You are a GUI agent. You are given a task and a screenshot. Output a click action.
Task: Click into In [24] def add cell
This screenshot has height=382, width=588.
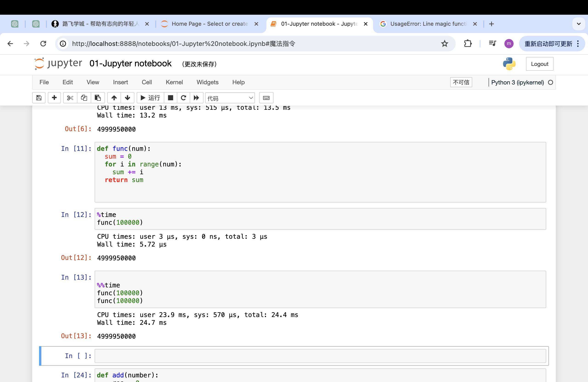pyautogui.click(x=320, y=375)
